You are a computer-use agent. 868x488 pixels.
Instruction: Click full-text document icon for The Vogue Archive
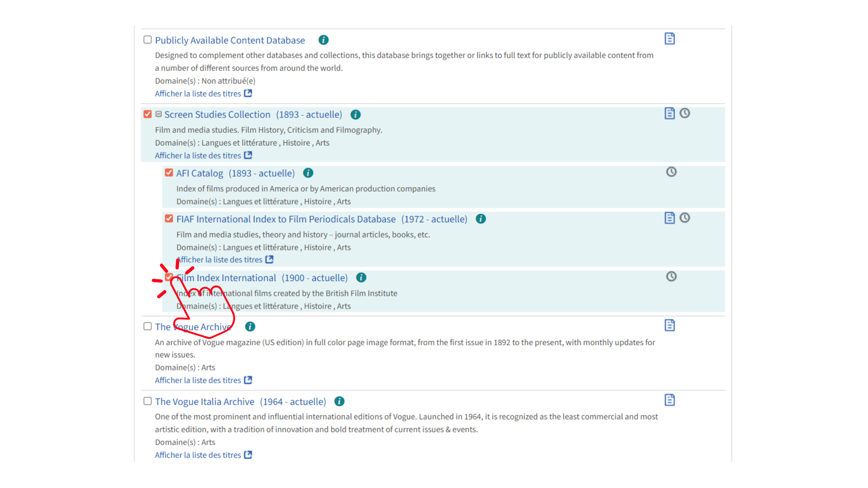pyautogui.click(x=670, y=325)
